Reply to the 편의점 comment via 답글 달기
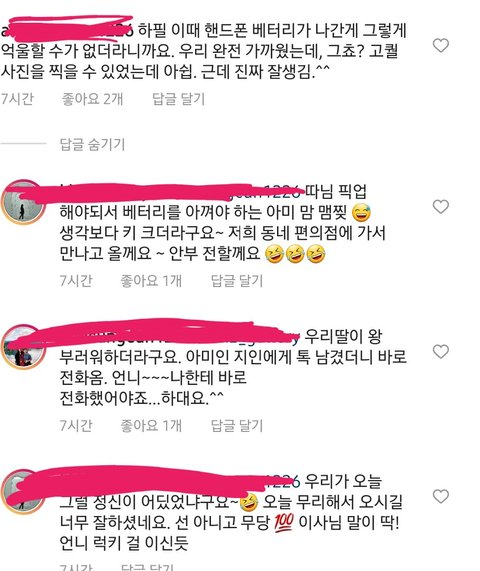 coord(237,281)
